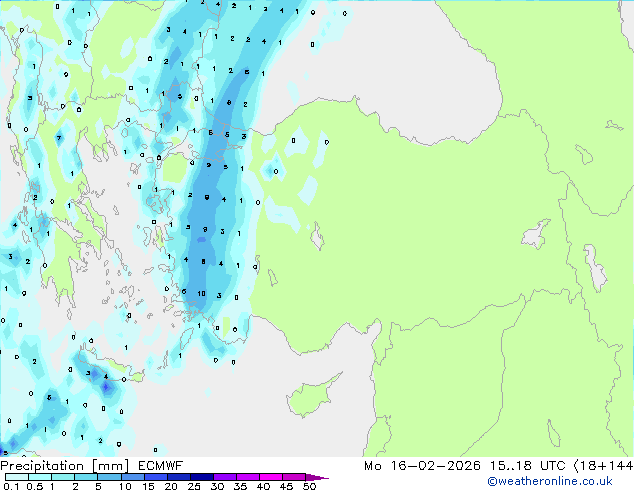This screenshot has width=634, height=490.
Task: Click the '(18+144' forecast offset text
Action: point(603,466)
